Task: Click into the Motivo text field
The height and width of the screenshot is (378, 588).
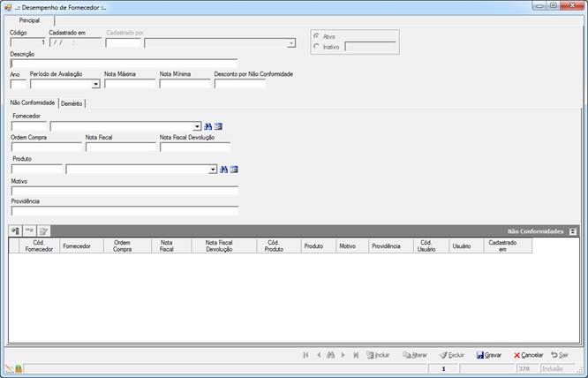Action: tap(124, 191)
